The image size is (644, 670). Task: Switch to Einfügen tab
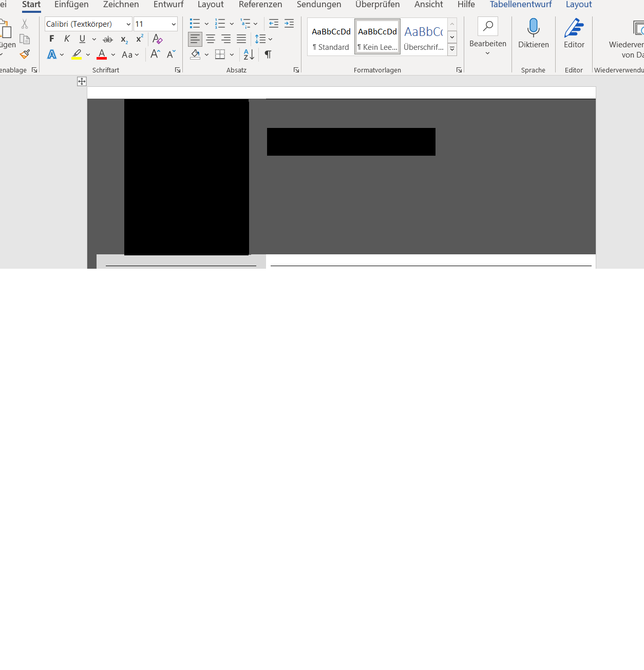[71, 5]
